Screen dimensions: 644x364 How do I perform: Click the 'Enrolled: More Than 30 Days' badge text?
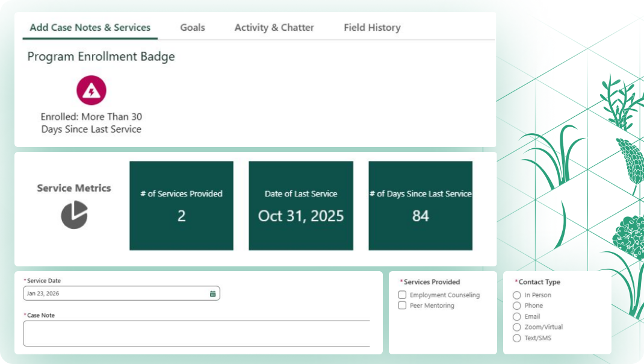(91, 122)
